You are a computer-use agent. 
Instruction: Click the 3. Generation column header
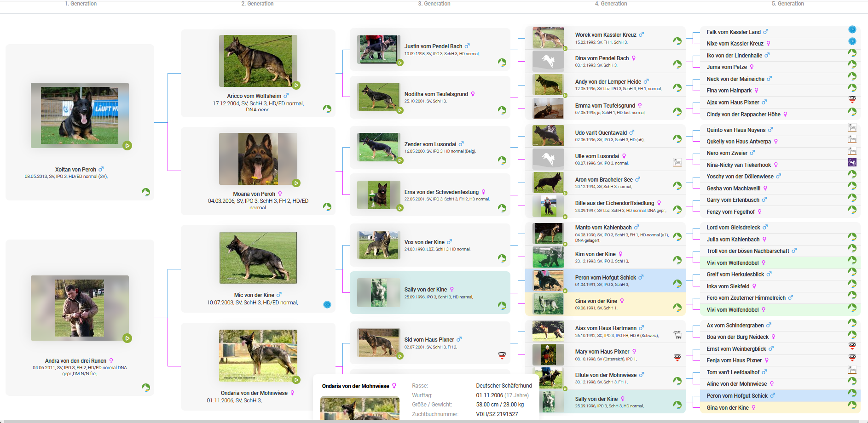[x=434, y=4]
